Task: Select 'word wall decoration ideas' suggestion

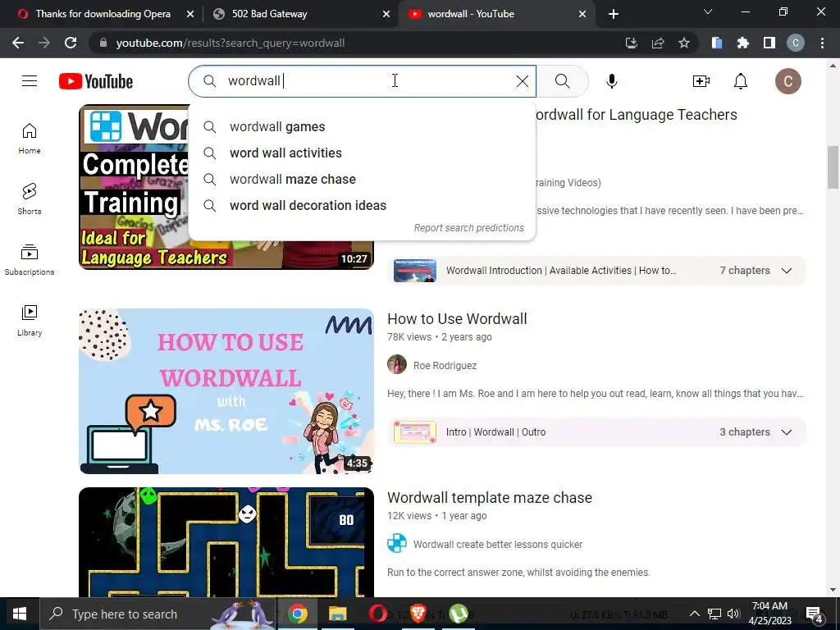Action: click(362, 205)
